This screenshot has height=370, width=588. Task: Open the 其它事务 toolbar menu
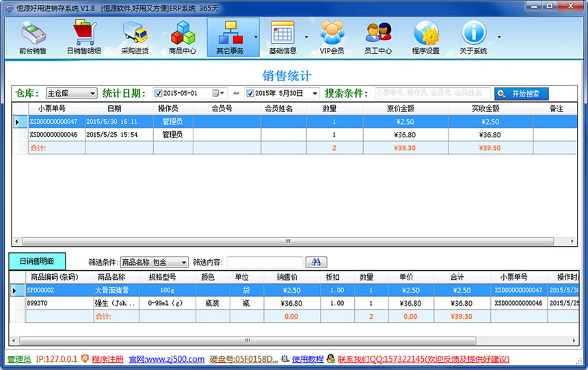[x=230, y=37]
